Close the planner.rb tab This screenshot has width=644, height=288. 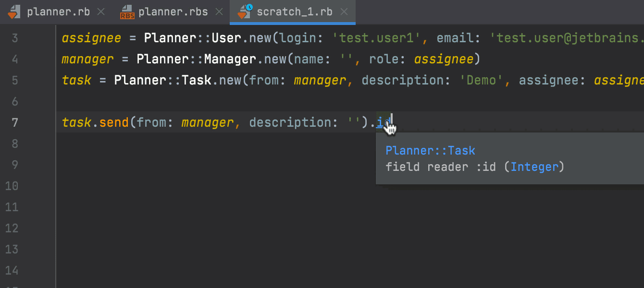[101, 12]
